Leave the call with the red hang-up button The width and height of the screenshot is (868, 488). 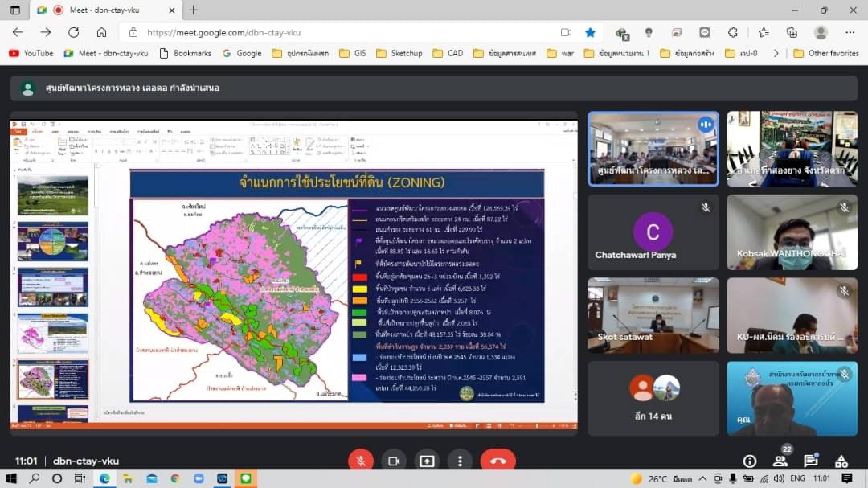497,461
